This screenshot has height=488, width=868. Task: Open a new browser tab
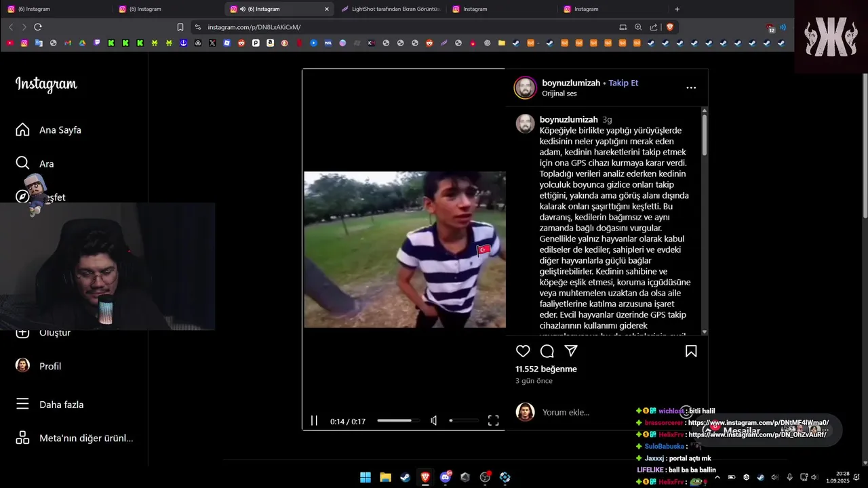click(x=677, y=9)
